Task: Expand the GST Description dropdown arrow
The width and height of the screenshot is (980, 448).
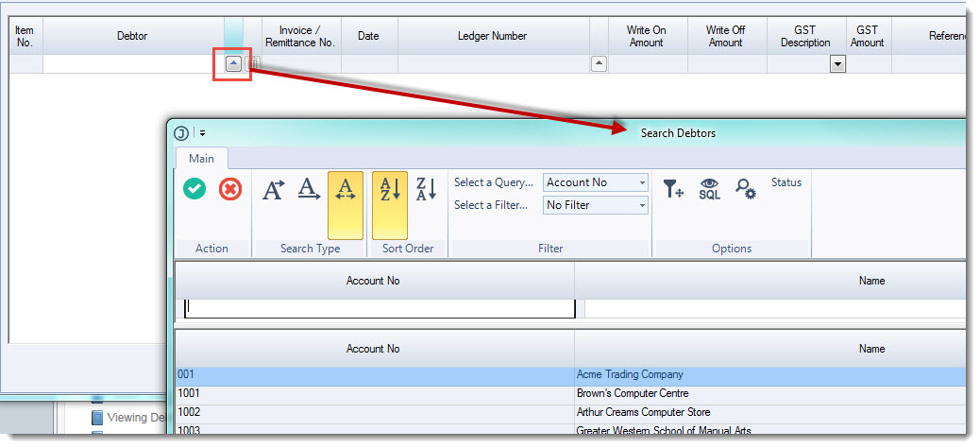Action: point(837,64)
